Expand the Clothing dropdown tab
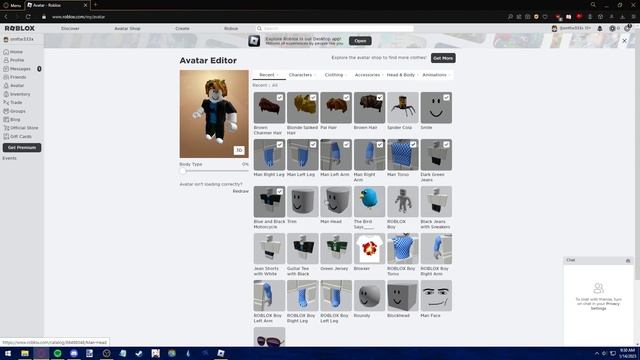 coord(336,75)
